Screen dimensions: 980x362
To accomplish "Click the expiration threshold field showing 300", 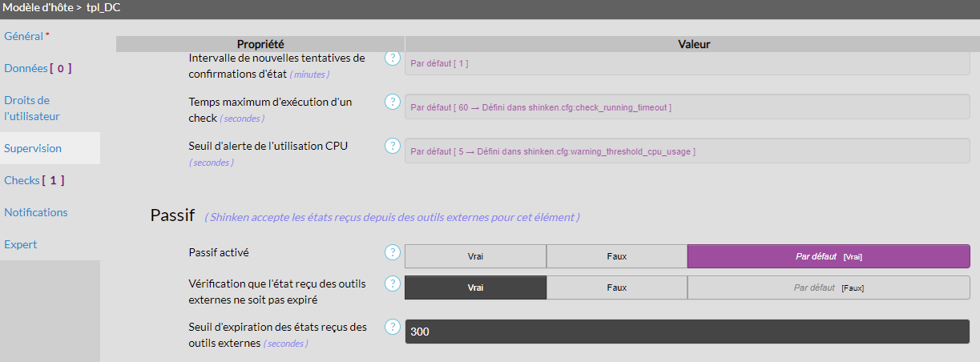I will coord(687,332).
